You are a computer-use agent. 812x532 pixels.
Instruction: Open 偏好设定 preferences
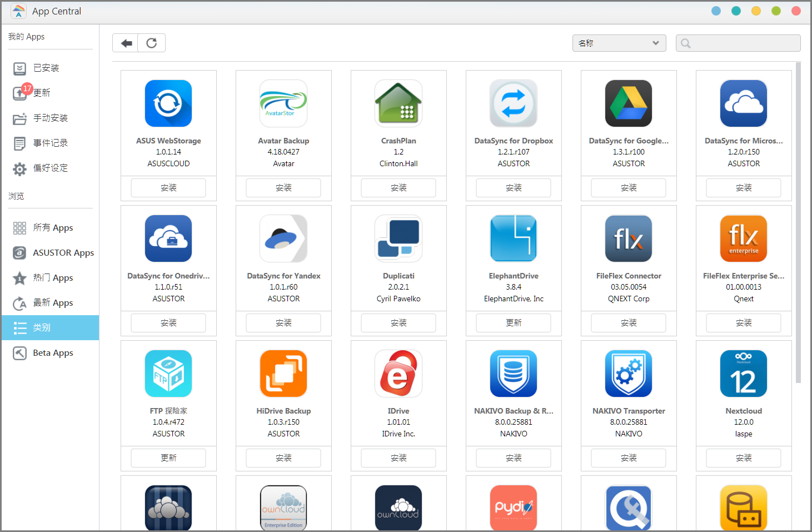click(50, 168)
